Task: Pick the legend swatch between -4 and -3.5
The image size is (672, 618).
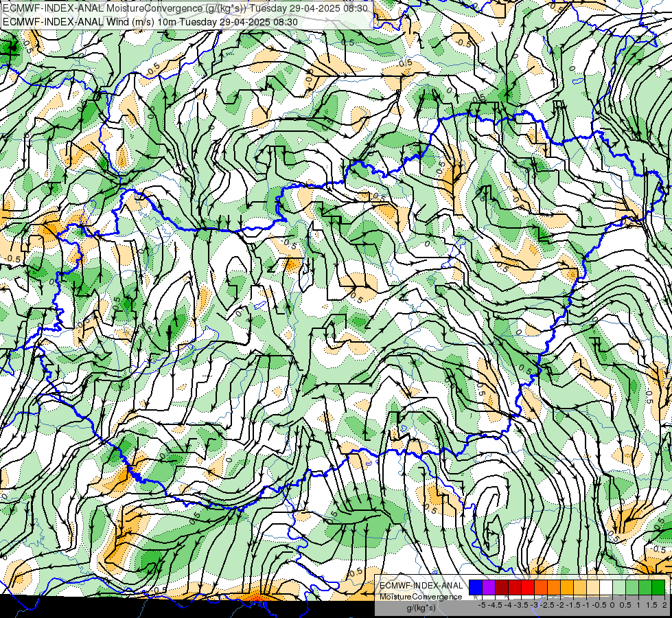Action: [x=515, y=587]
